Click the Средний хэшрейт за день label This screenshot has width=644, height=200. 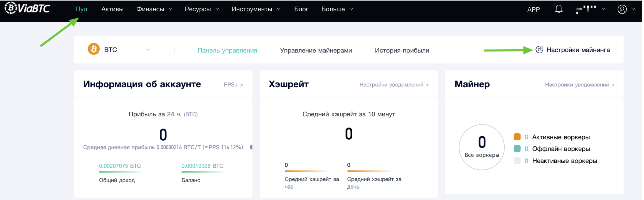point(374,183)
